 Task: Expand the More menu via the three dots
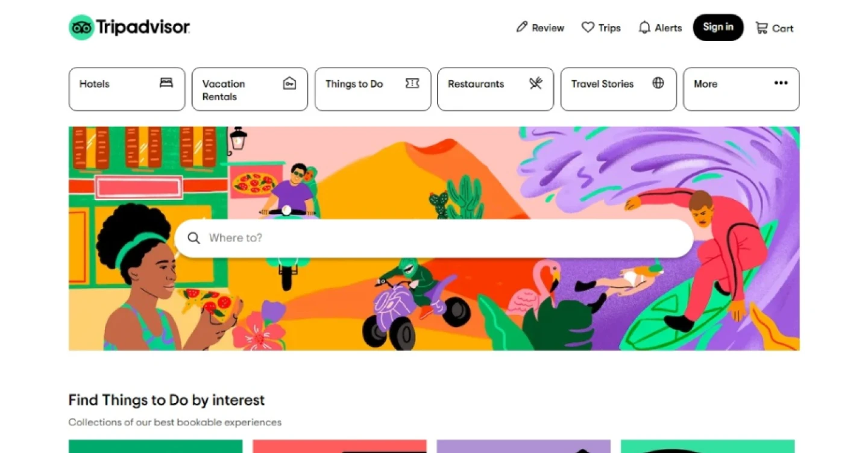pyautogui.click(x=781, y=83)
